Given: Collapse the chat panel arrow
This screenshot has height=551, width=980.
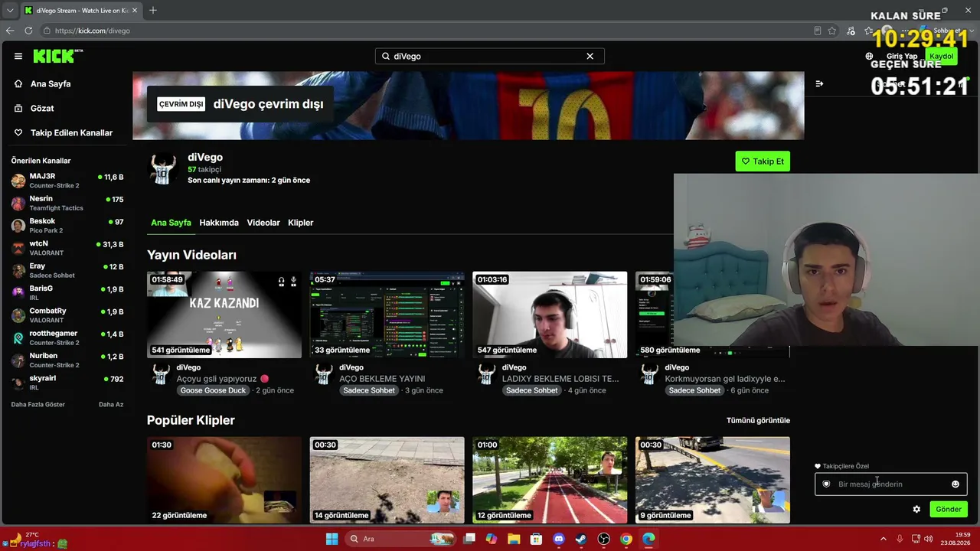Looking at the screenshot, I should tap(819, 83).
